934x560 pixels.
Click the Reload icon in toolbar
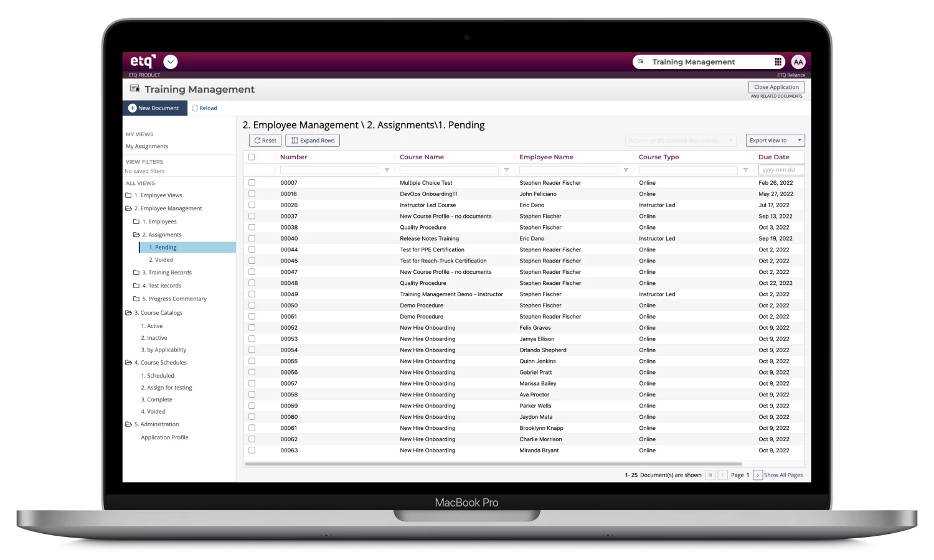pyautogui.click(x=195, y=108)
